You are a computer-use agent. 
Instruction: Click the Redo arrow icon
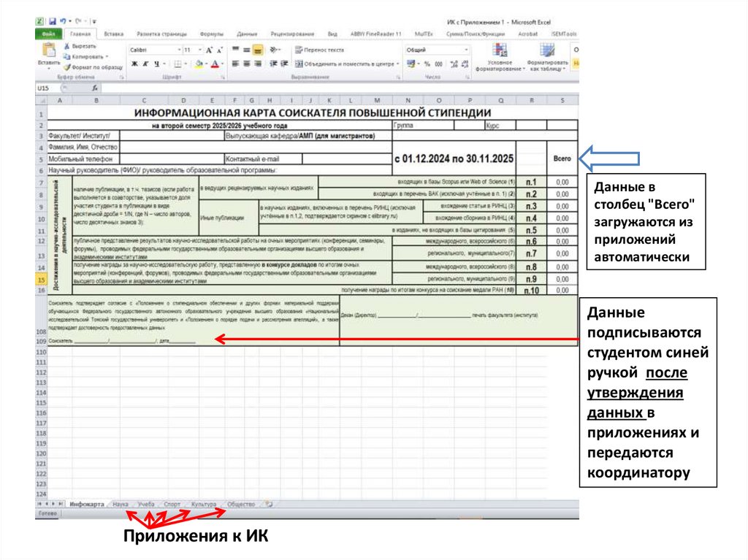pos(77,21)
